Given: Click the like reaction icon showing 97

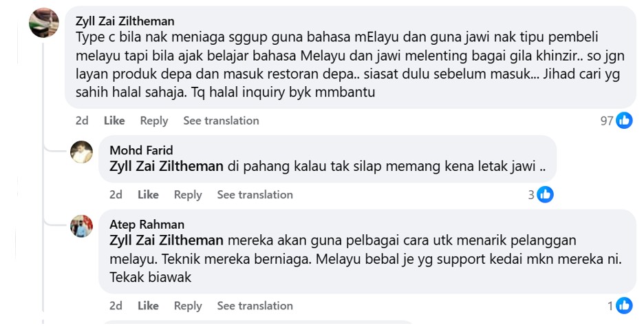Looking at the screenshot, I should (624, 121).
